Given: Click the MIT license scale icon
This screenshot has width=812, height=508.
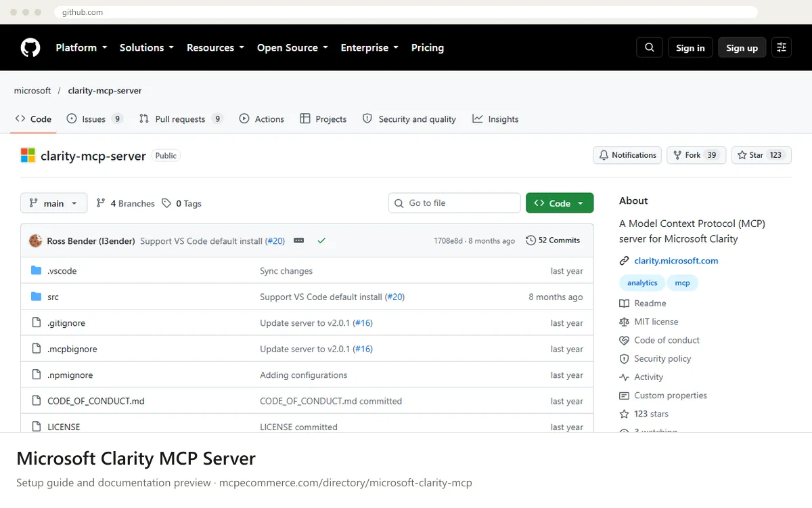Looking at the screenshot, I should (624, 322).
